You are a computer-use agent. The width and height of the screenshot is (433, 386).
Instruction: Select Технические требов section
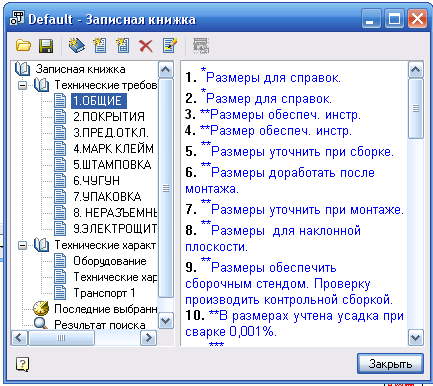coord(106,85)
